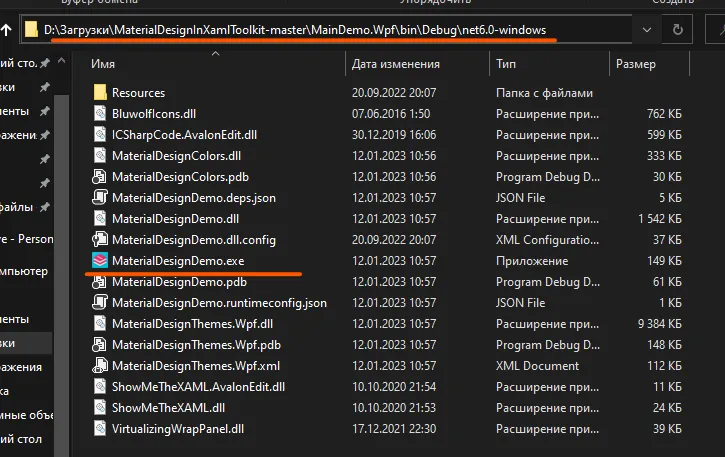Image resolution: width=725 pixels, height=457 pixels.
Task: Click the ICSharpCode.AvalonEdit.dll file icon
Action: [100, 135]
